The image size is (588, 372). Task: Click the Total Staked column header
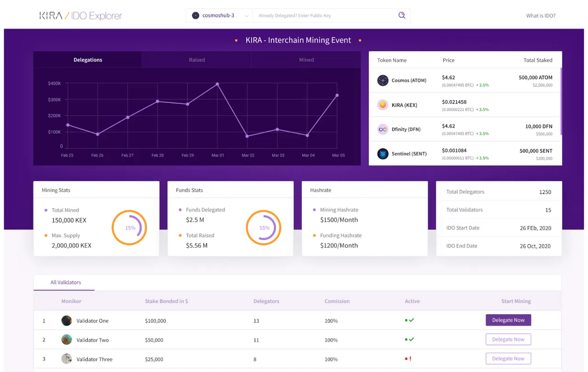point(538,60)
